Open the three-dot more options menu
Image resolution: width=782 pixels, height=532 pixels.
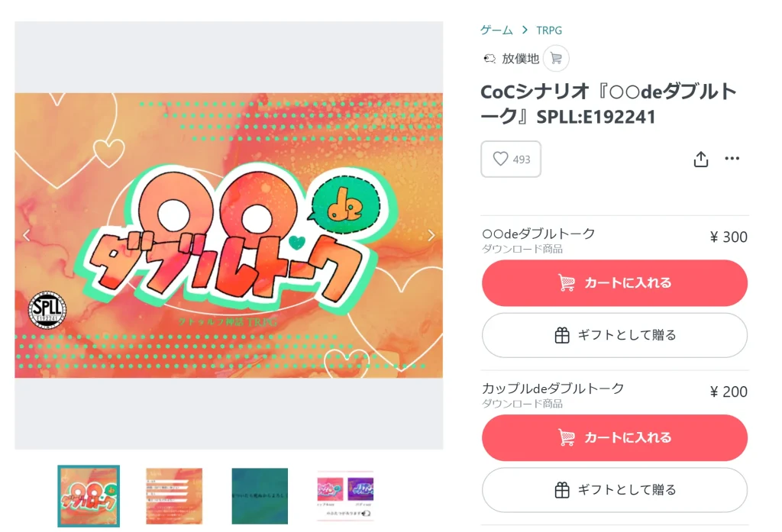732,159
